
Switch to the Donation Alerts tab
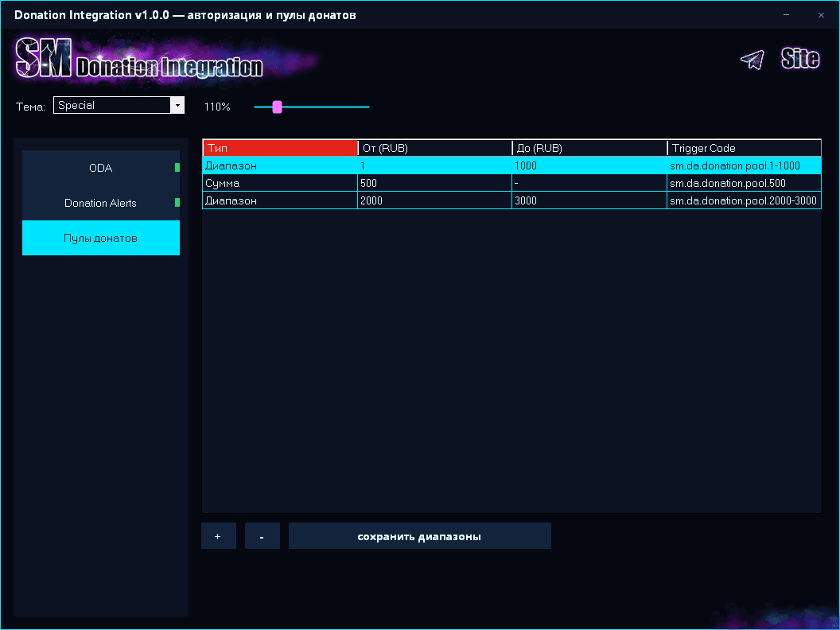101,203
